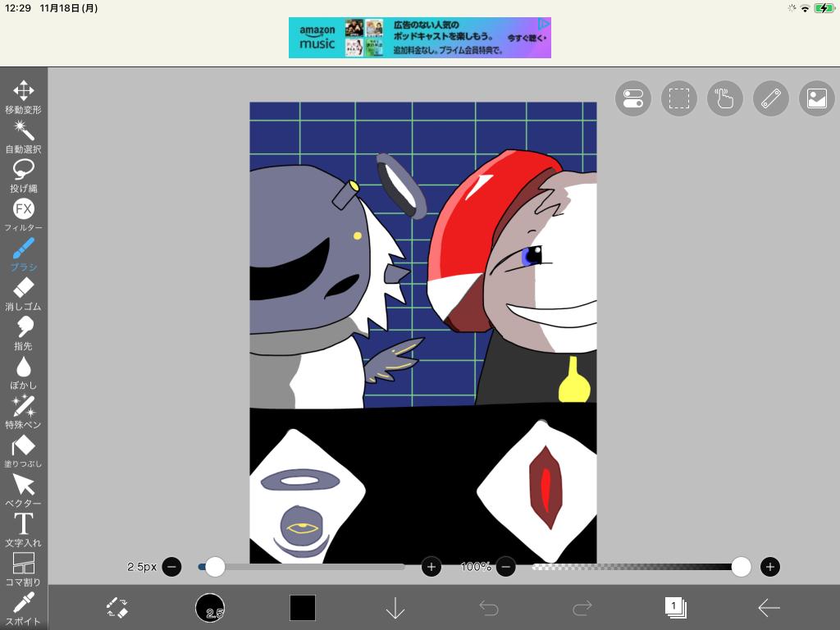Toggle the selection area dashed-square button

tap(678, 98)
